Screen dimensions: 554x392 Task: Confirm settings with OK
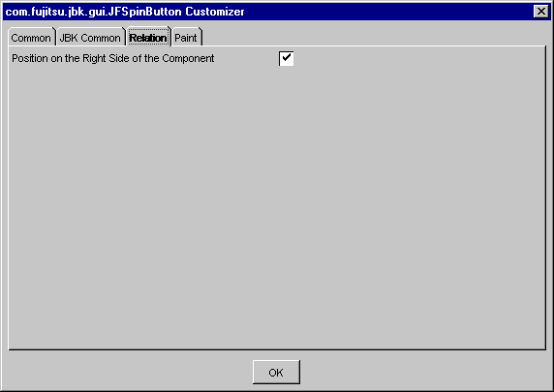point(276,372)
